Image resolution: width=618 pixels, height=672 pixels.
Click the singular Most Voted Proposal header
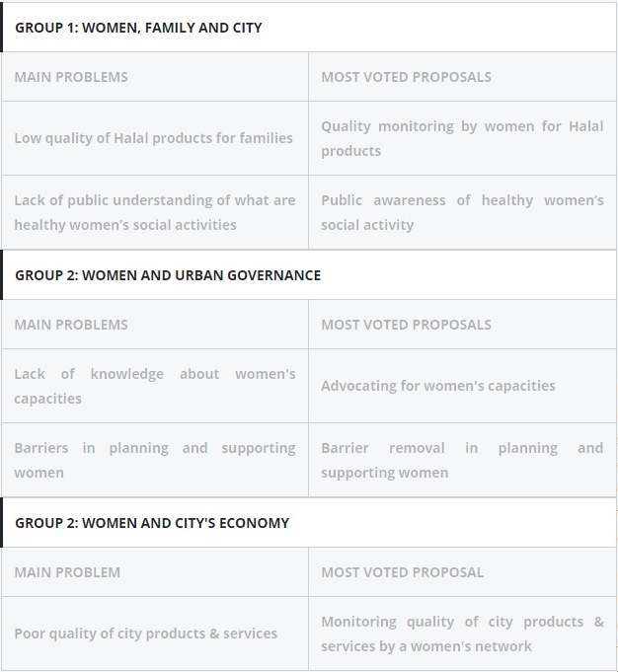(x=402, y=572)
